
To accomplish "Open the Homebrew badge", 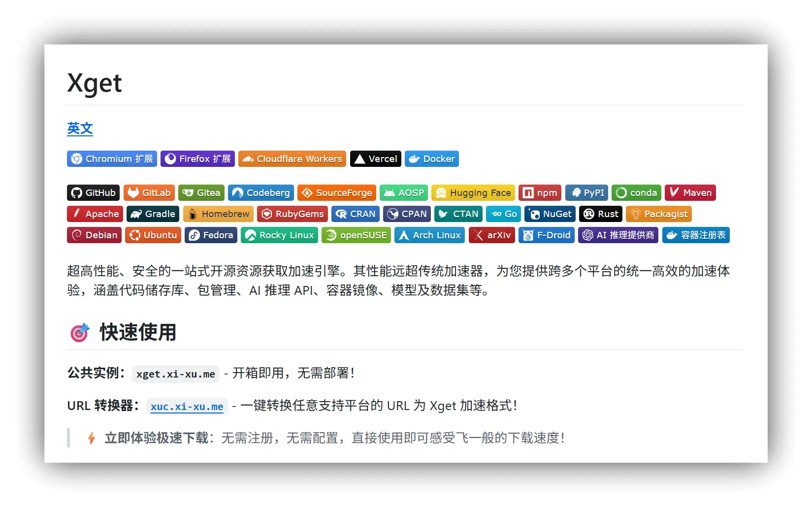I will (219, 214).
